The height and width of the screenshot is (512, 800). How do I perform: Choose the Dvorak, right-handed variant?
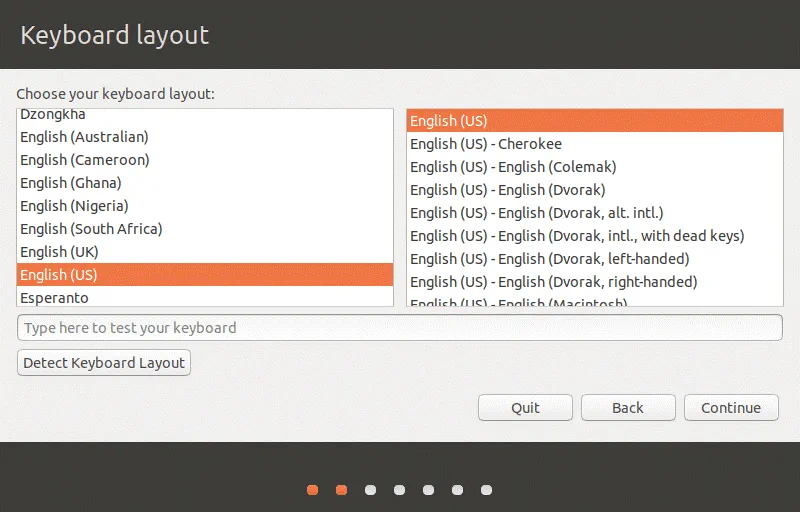(554, 282)
